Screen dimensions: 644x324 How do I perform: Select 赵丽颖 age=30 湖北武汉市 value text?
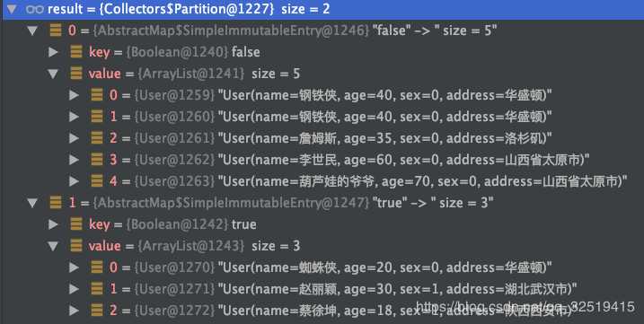tap(397, 289)
